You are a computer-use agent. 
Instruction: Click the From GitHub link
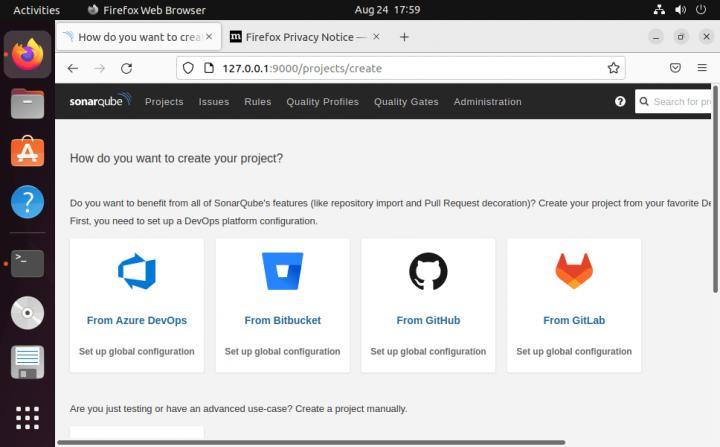click(x=428, y=320)
